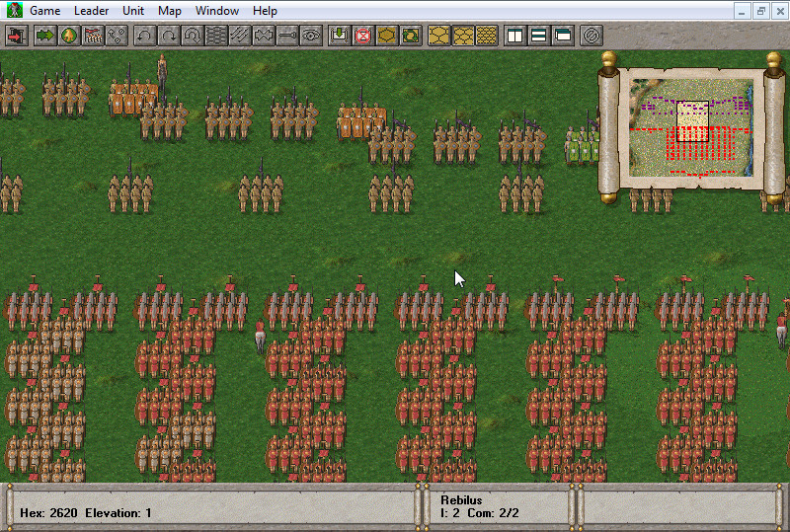Click the horizontal bar with knob icon
790x532 pixels.
click(x=287, y=36)
